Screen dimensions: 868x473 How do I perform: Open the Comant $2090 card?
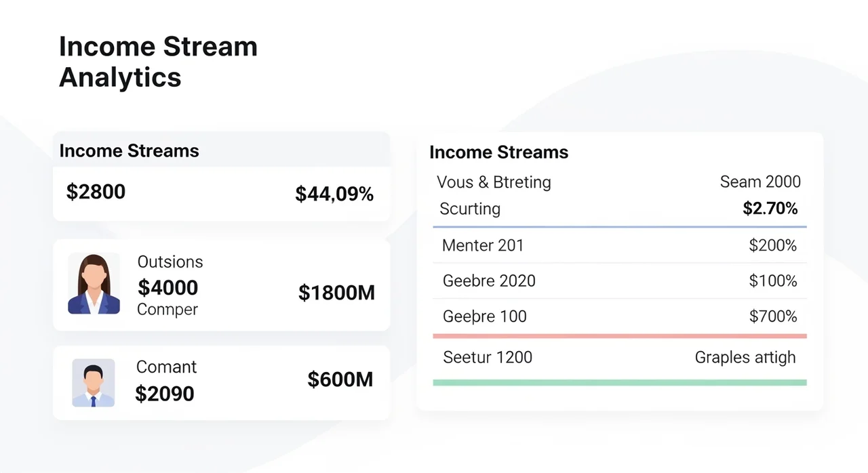(221, 383)
